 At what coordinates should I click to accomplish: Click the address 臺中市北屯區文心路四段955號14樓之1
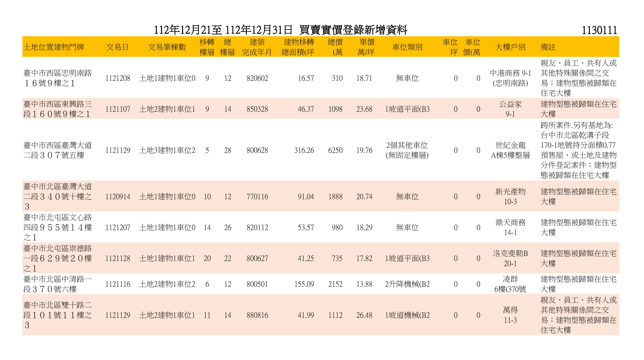click(x=57, y=227)
